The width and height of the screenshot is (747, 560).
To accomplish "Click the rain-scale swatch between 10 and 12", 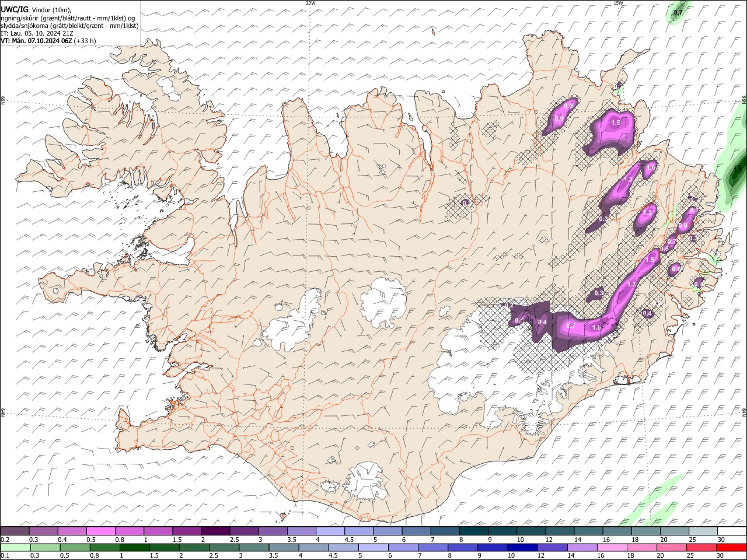I will coord(522,547).
